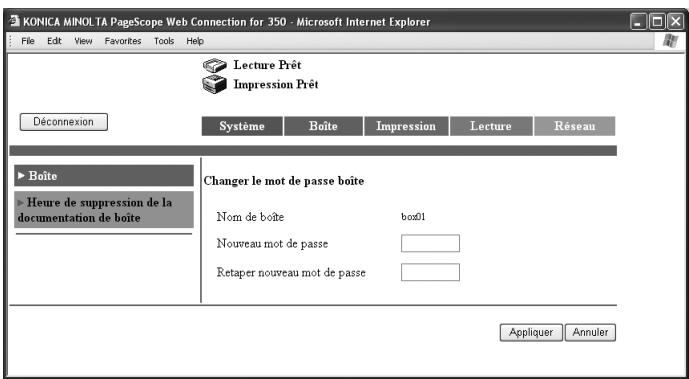Click the Windows flag logo in the menu bar

pyautogui.click(x=670, y=41)
